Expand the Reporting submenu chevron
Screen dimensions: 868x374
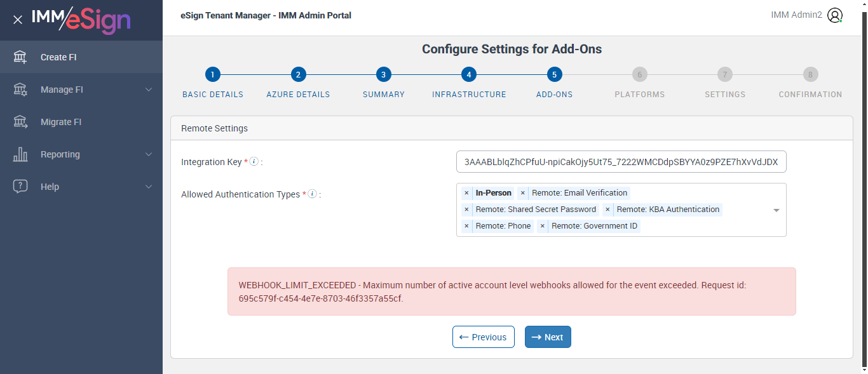[149, 154]
